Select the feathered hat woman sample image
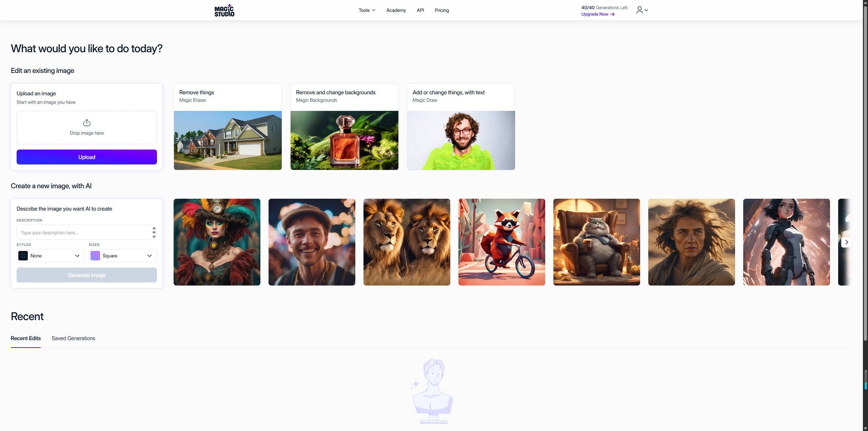The width and height of the screenshot is (868, 431). tap(217, 242)
